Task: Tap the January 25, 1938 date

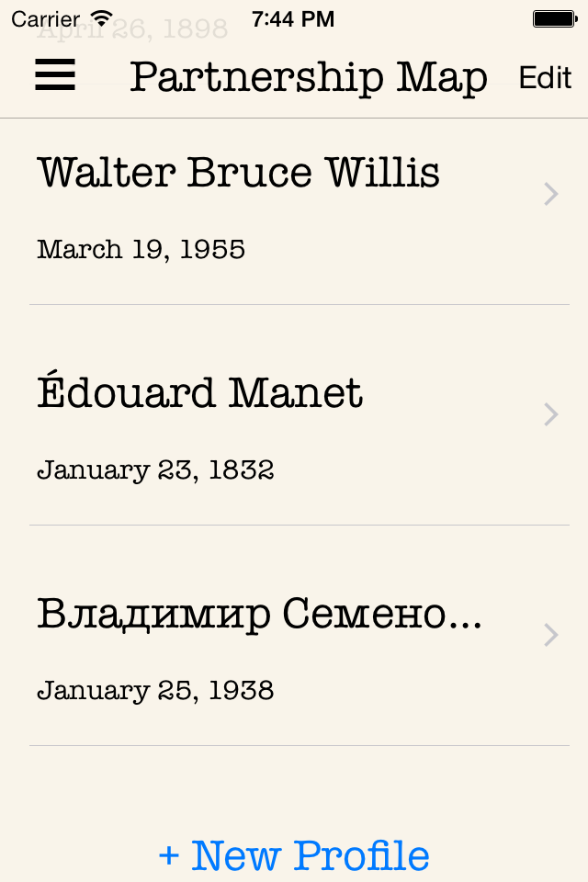Action: coord(155,691)
